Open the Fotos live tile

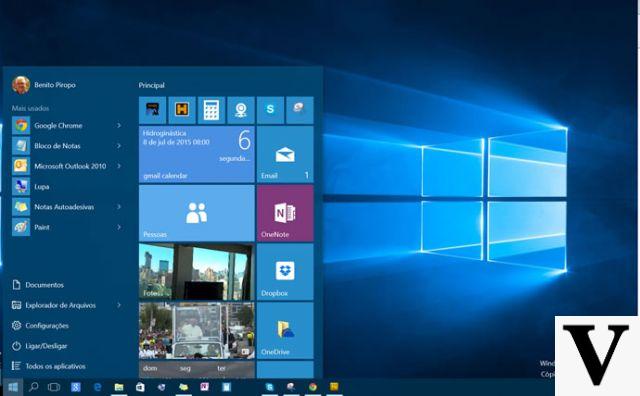197,271
